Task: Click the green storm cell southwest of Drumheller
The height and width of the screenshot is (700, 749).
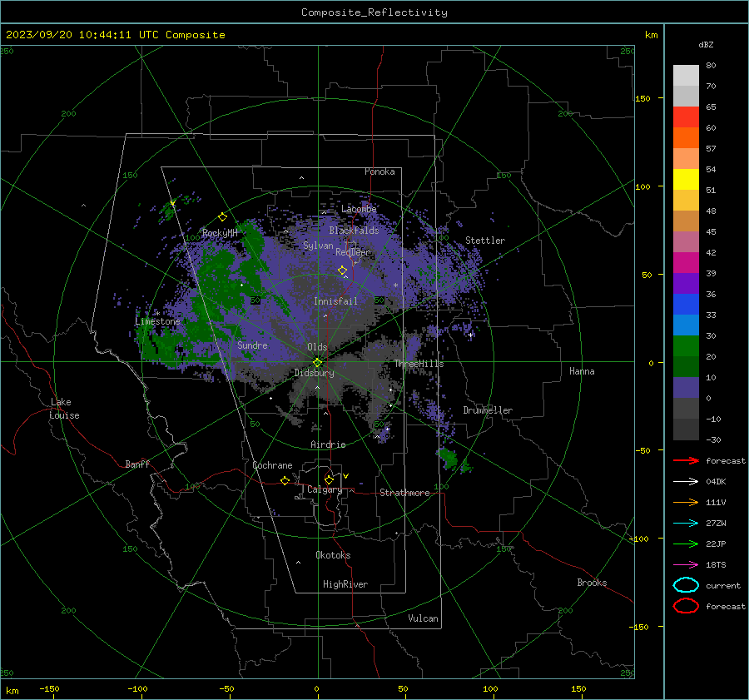Action: pyautogui.click(x=449, y=458)
